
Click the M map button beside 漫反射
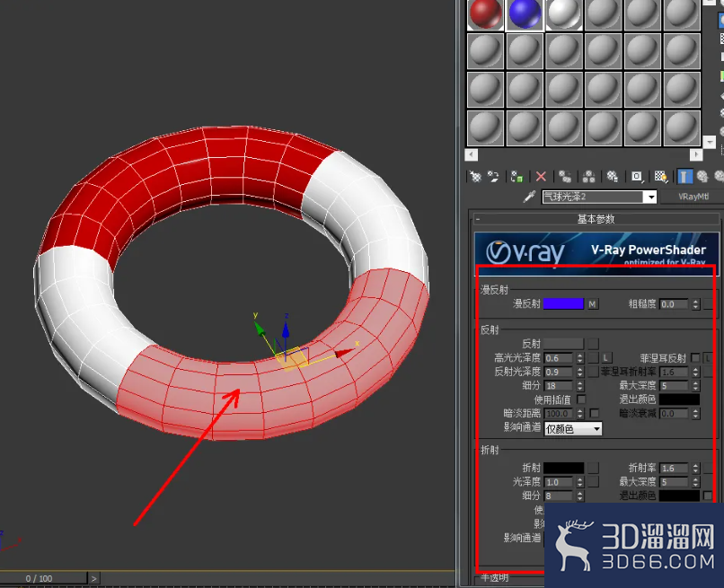pyautogui.click(x=593, y=304)
